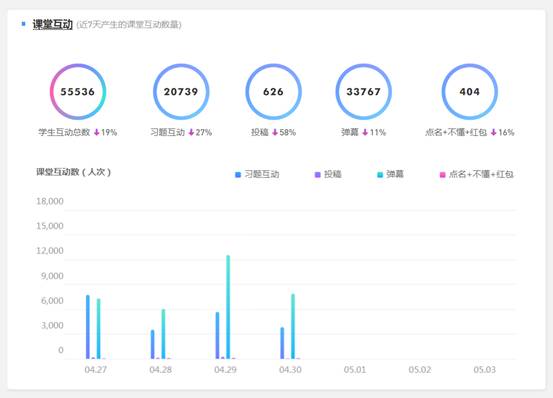Click the 3,000 y-axis value

52,325
